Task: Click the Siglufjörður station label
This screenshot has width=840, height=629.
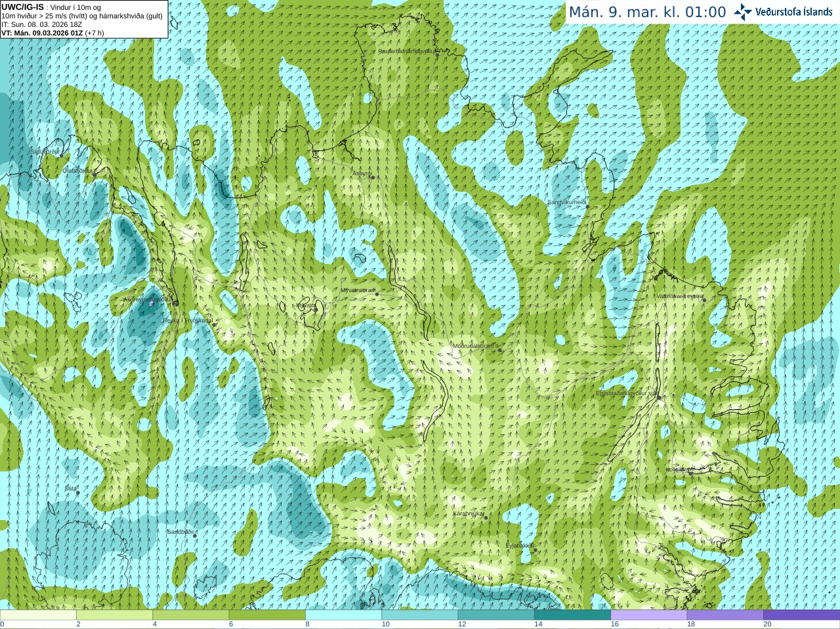Action: (45, 152)
